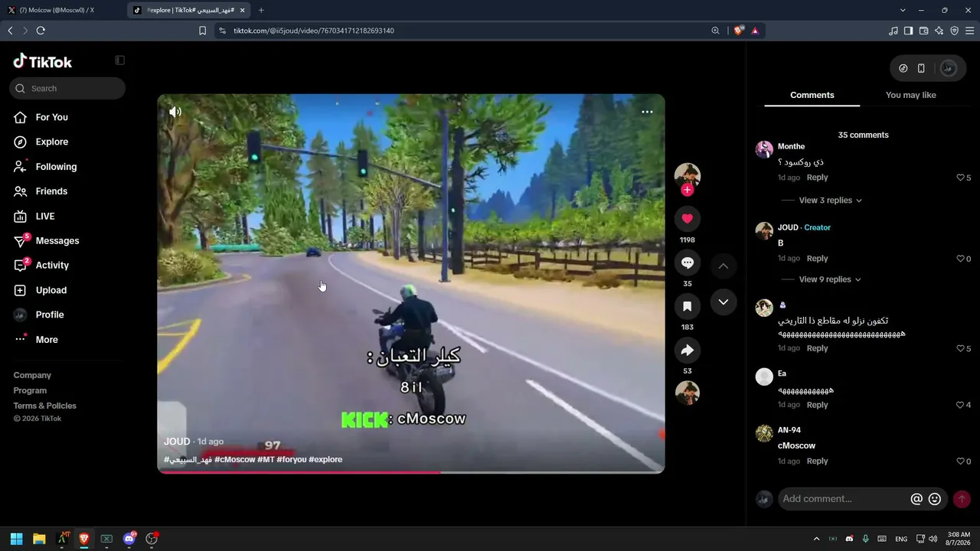Show hidden system tray icons

point(816,539)
